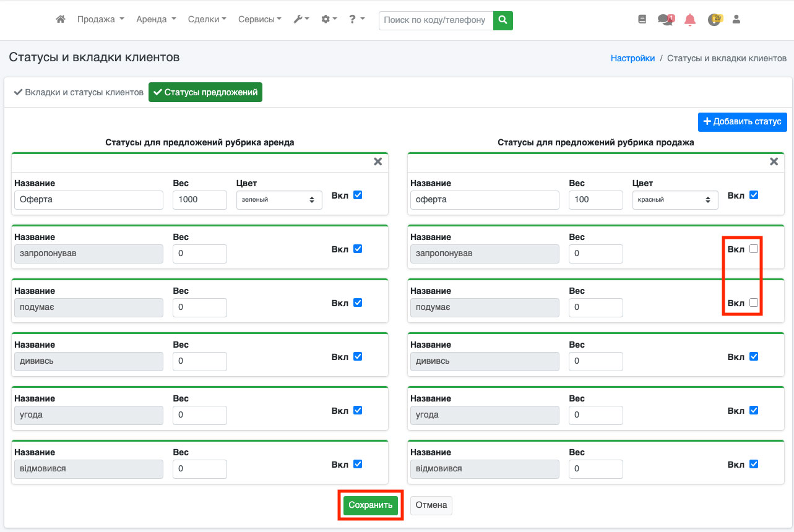Click the coin icon with yellow badge

714,20
